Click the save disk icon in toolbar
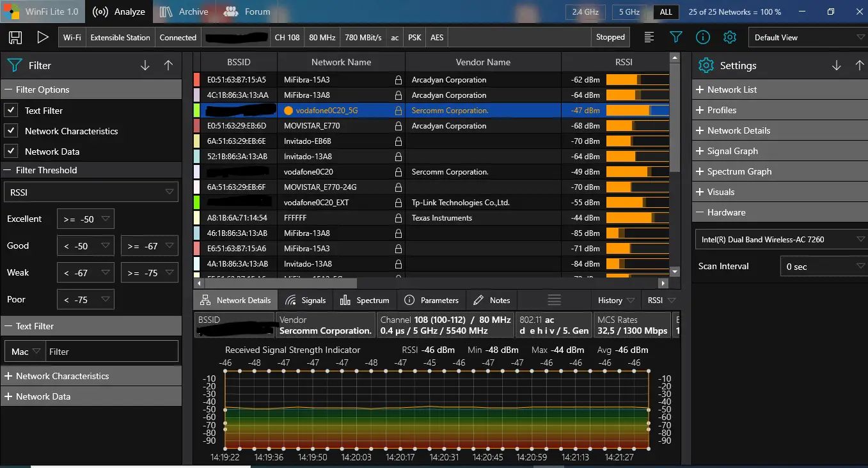The width and height of the screenshot is (868, 468). (15, 37)
